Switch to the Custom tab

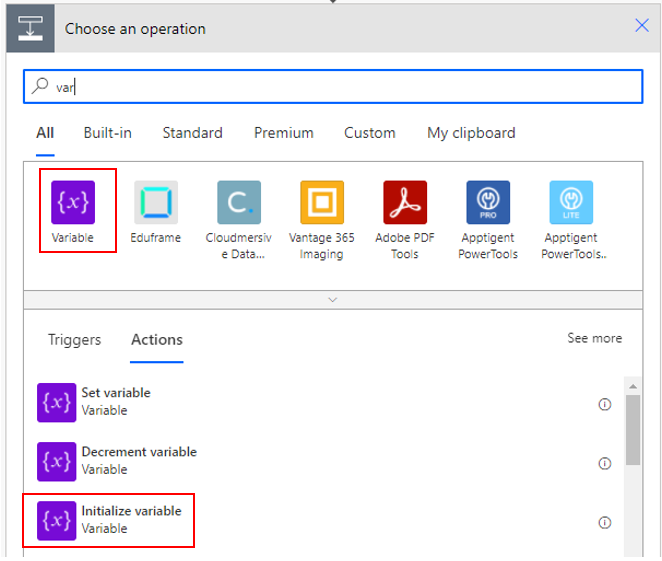(370, 133)
